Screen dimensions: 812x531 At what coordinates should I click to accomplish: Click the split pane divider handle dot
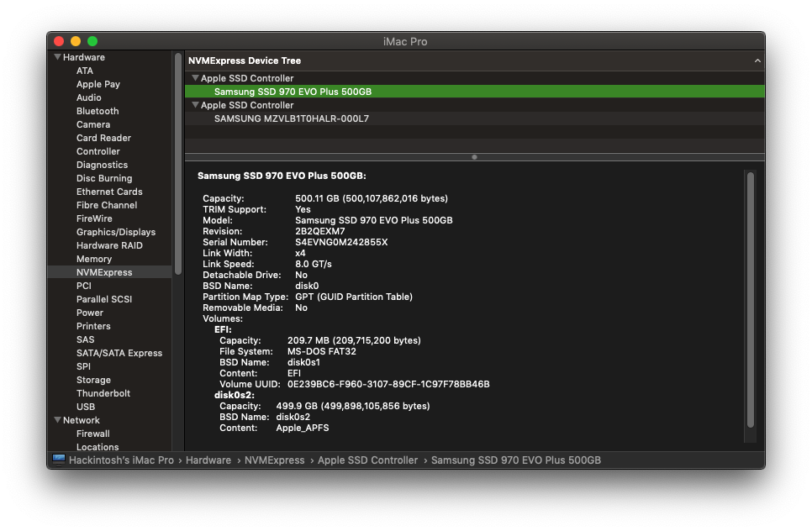tap(474, 157)
